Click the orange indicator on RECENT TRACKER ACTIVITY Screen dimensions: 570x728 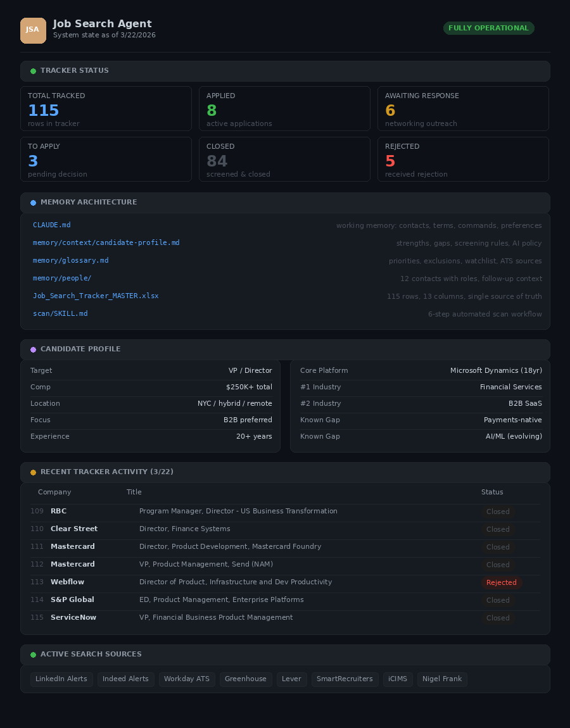pyautogui.click(x=33, y=472)
